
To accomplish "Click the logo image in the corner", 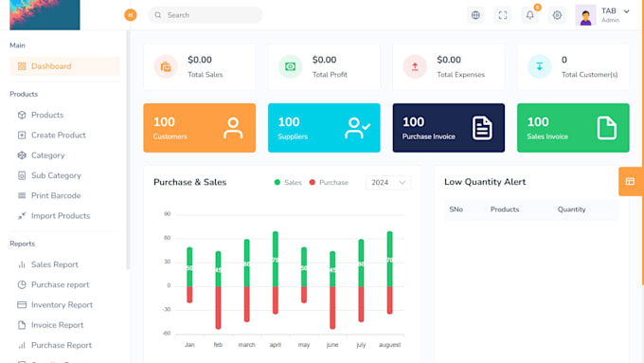I will tap(45, 15).
